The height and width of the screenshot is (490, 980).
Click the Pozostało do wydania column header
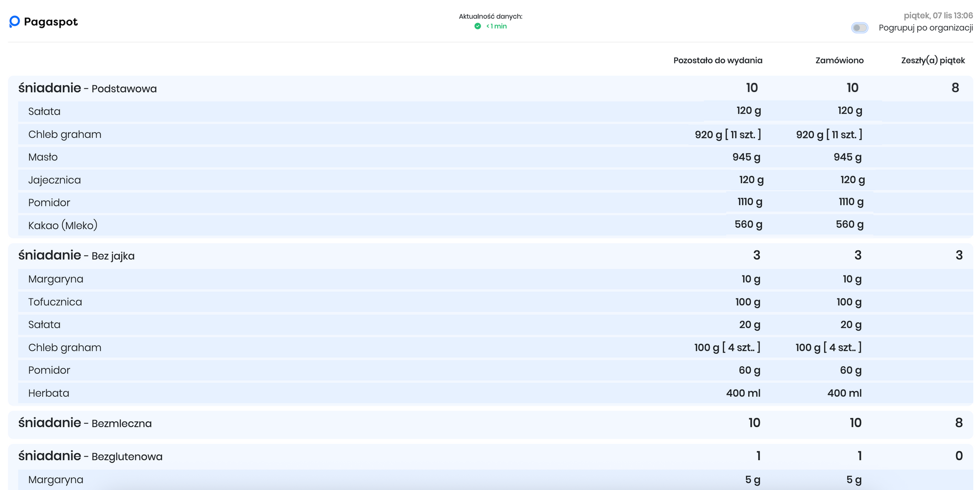pos(717,60)
